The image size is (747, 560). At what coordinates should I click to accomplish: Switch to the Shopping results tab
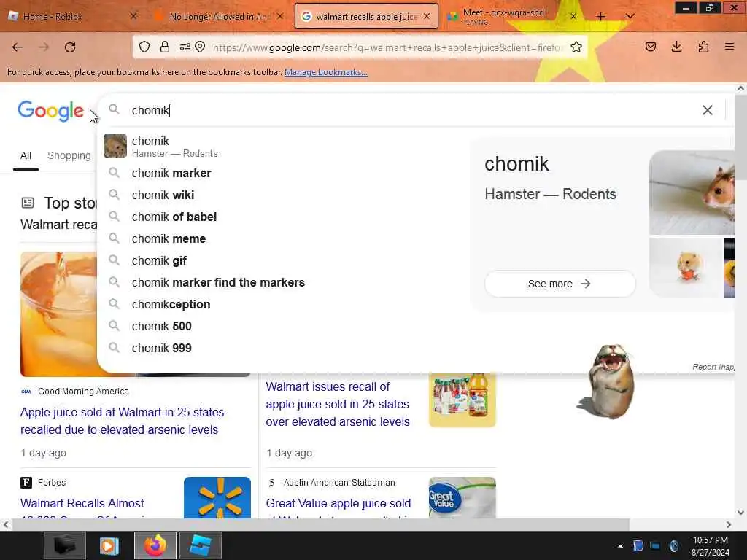coord(69,156)
